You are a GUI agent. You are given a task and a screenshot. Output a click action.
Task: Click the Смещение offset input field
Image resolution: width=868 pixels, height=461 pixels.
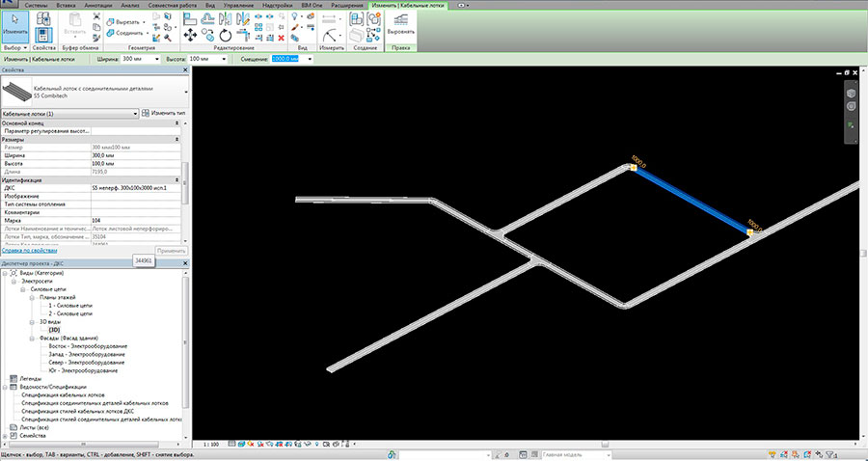286,59
